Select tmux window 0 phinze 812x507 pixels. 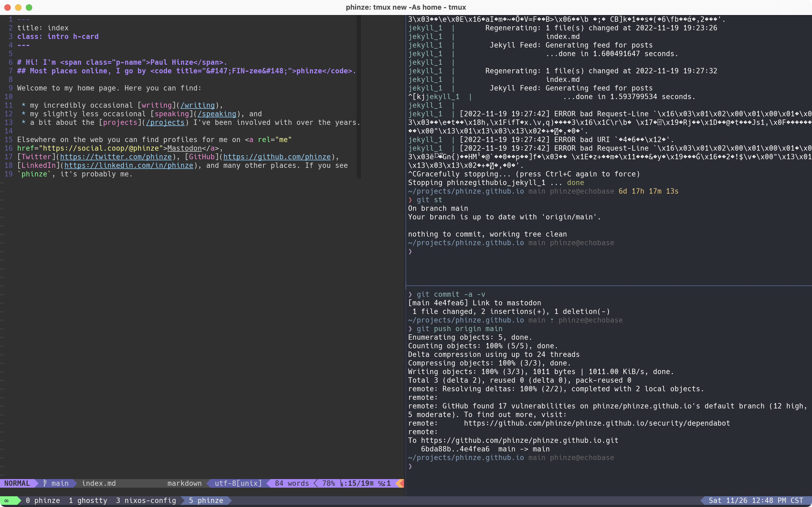(43, 501)
